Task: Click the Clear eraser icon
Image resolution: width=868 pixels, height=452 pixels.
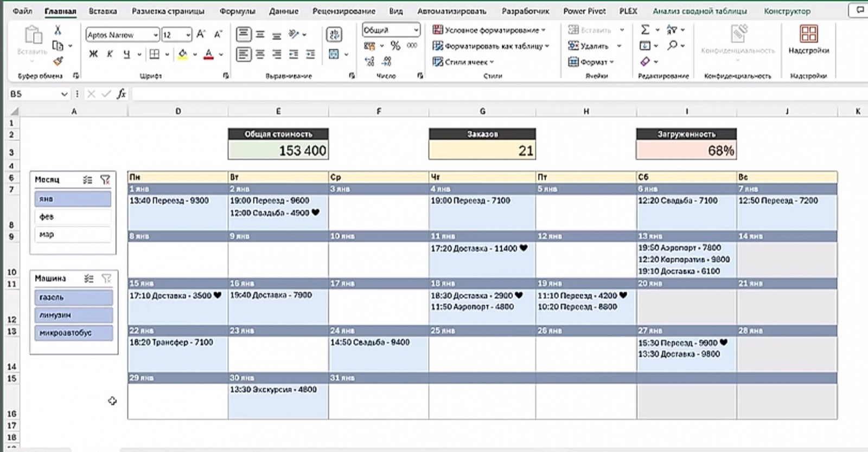Action: coord(645,61)
